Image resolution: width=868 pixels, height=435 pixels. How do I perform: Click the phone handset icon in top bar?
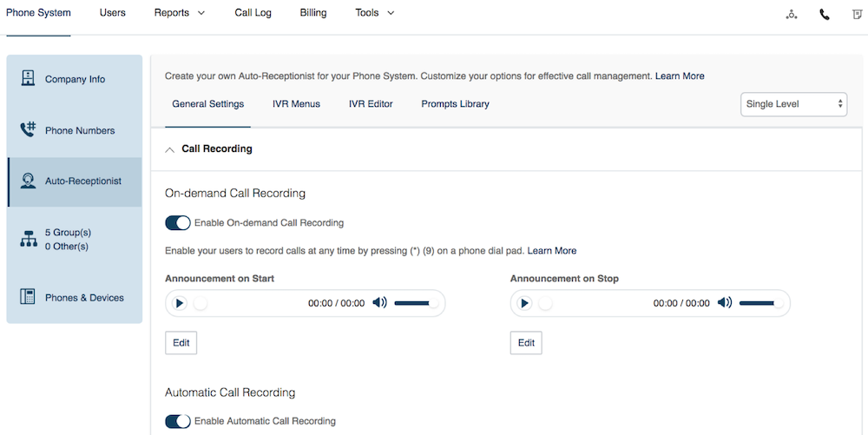point(825,15)
